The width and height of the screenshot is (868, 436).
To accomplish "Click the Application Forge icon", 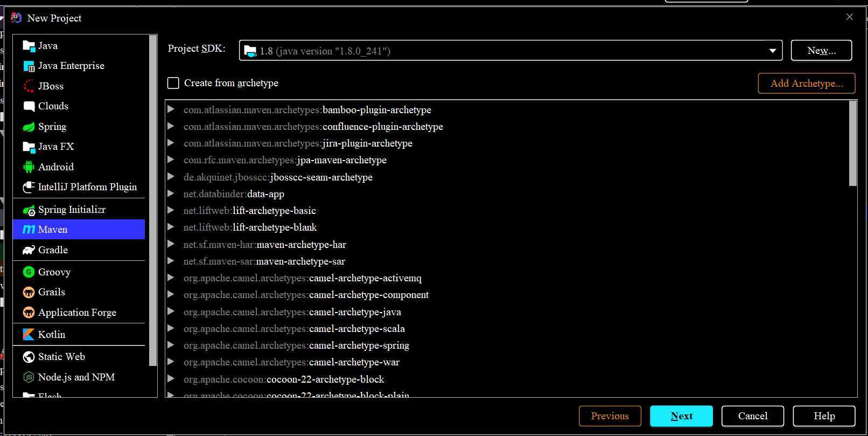I will 29,313.
